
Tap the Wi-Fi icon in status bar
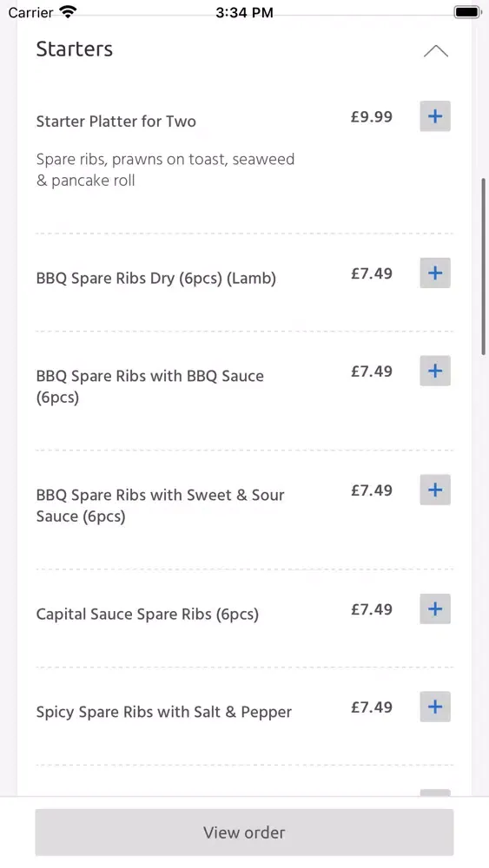click(68, 11)
